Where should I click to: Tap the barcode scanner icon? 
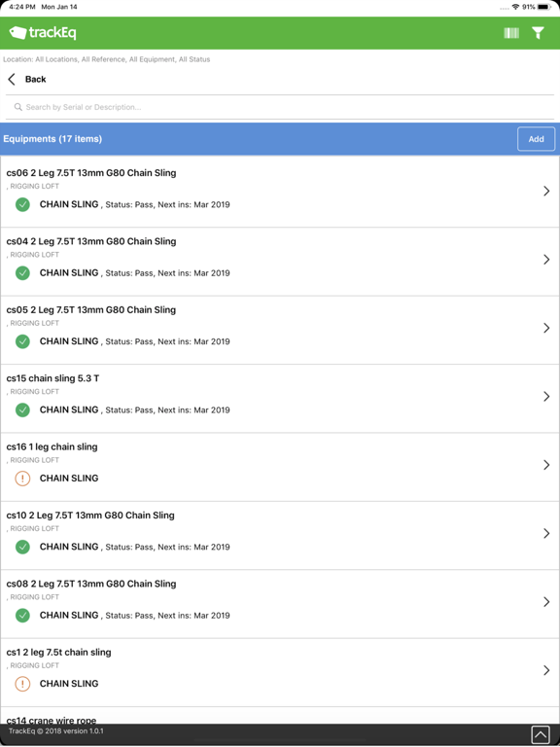[x=511, y=33]
